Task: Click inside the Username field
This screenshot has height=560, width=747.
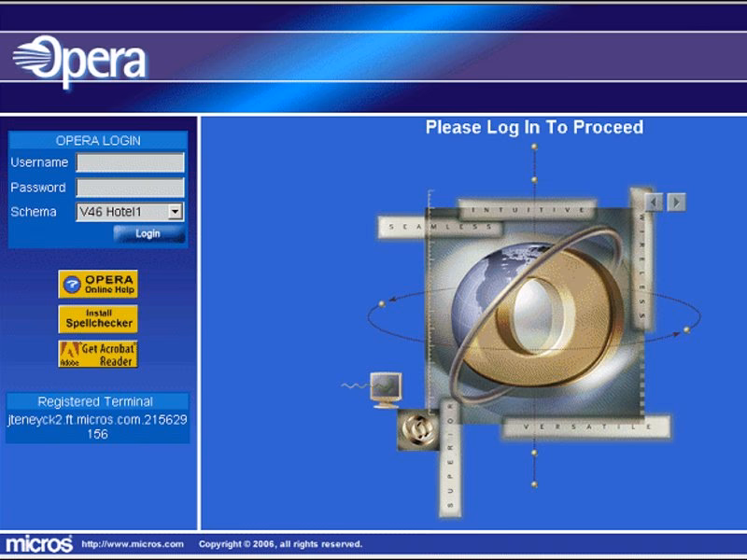Action: pyautogui.click(x=131, y=161)
